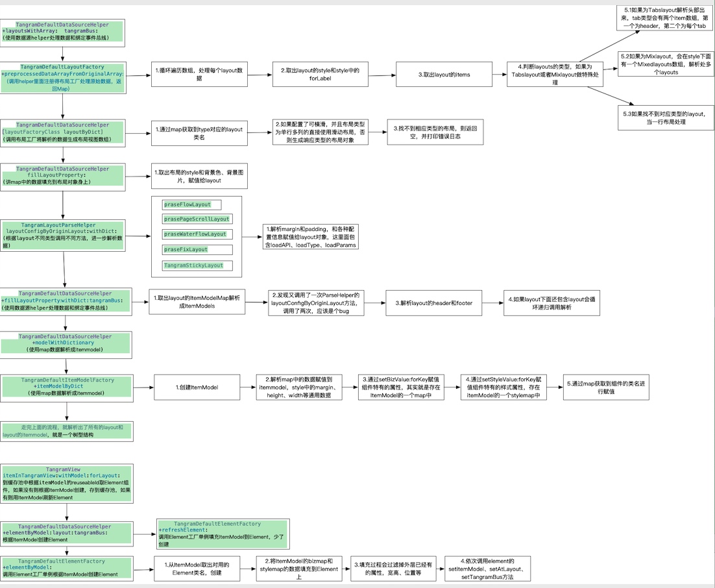Click the '2.将ItemModel的bizmap和stylemap' box
Screen dimensions: 715x588
pyautogui.click(x=299, y=569)
